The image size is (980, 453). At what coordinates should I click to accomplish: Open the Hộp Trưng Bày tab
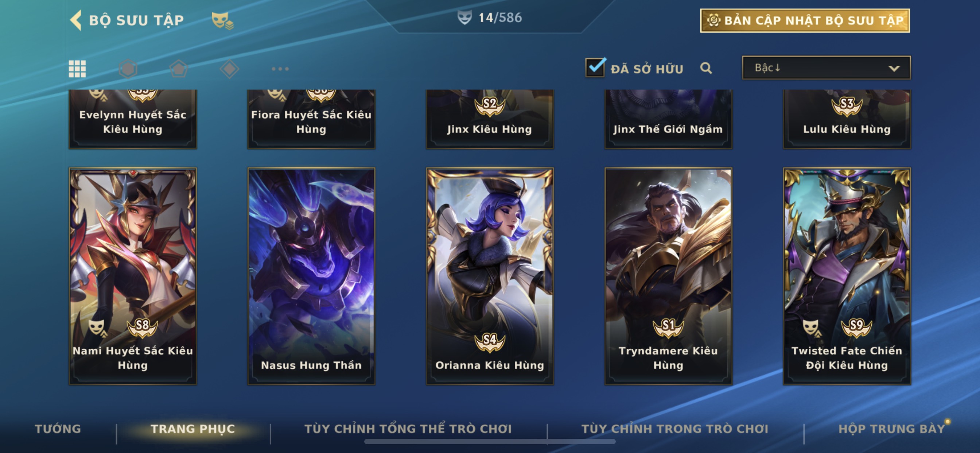[892, 429]
